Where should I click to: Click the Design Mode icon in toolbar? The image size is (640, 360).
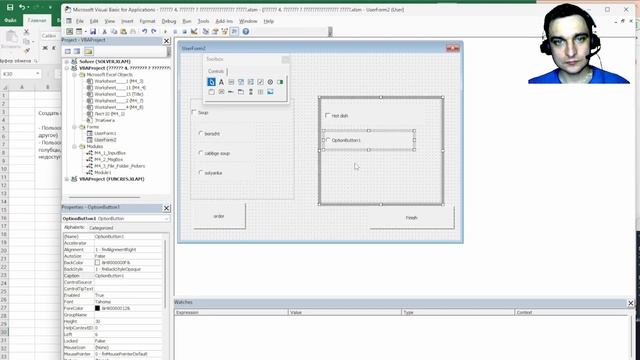pos(194,31)
